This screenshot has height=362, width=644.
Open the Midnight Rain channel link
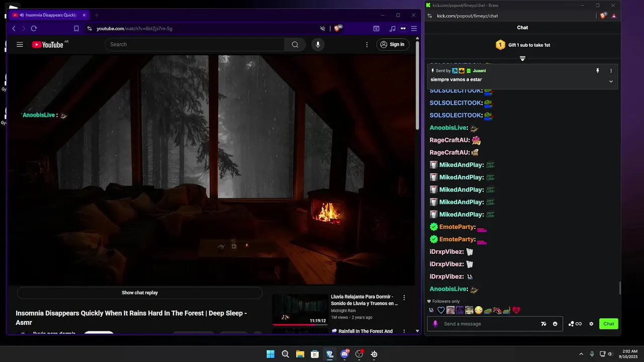tap(343, 311)
